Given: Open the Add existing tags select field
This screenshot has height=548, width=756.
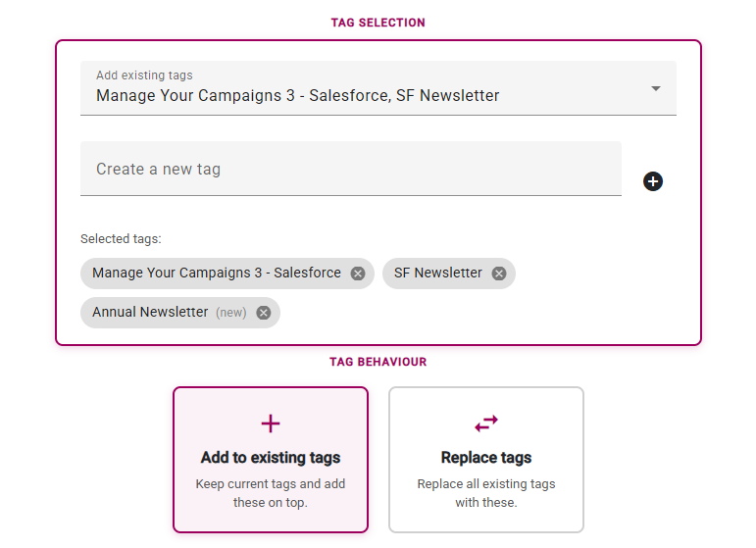Looking at the screenshot, I should click(x=378, y=88).
